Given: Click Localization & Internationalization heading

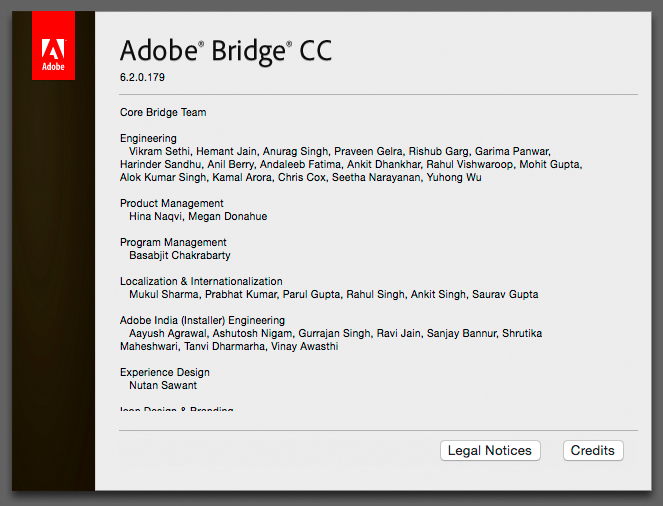Looking at the screenshot, I should [201, 282].
